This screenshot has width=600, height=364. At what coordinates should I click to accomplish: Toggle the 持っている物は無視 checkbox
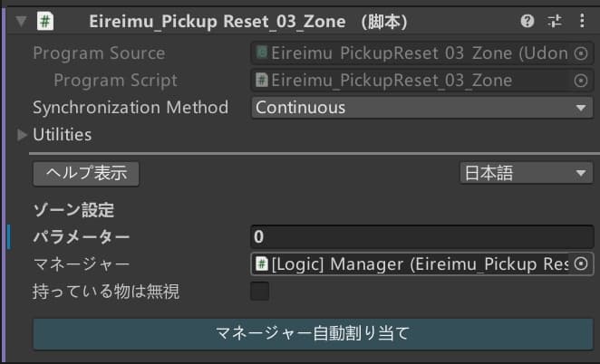click(x=260, y=292)
